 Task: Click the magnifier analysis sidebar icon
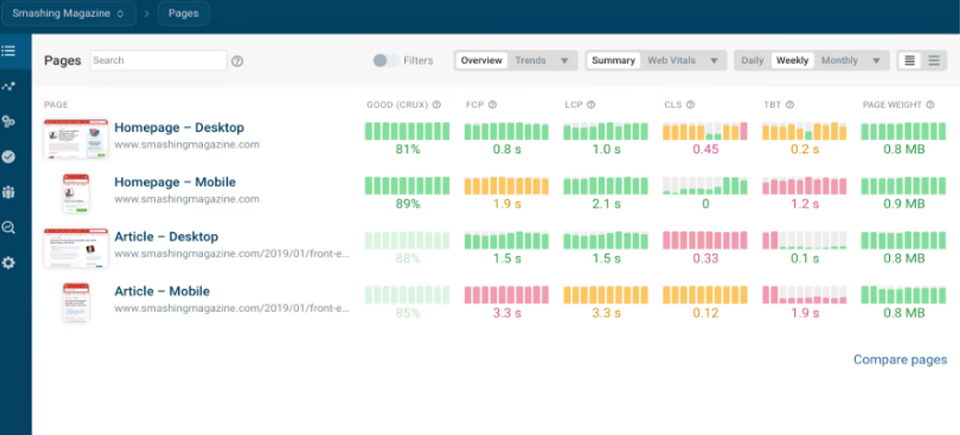[x=9, y=227]
